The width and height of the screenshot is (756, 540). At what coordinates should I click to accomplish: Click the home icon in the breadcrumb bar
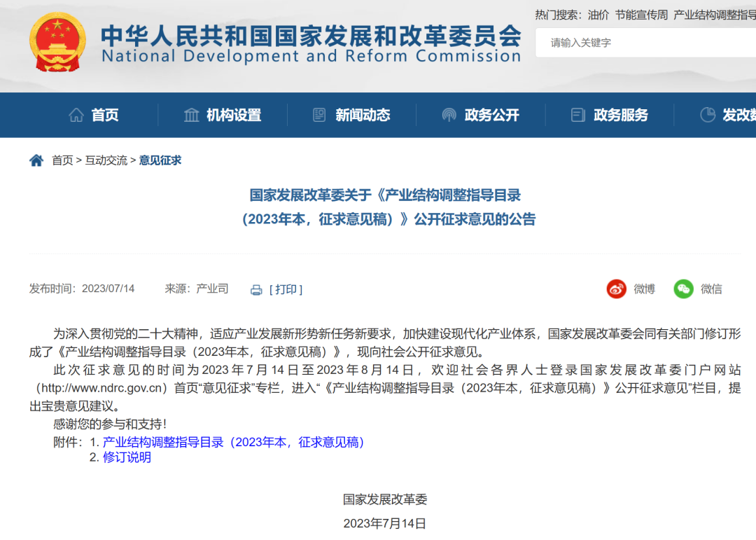point(36,160)
